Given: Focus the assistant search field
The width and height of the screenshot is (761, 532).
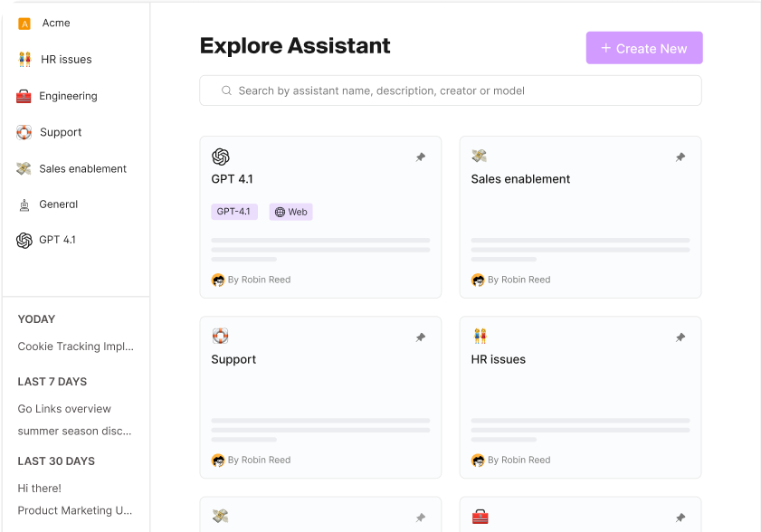Looking at the screenshot, I should (451, 90).
